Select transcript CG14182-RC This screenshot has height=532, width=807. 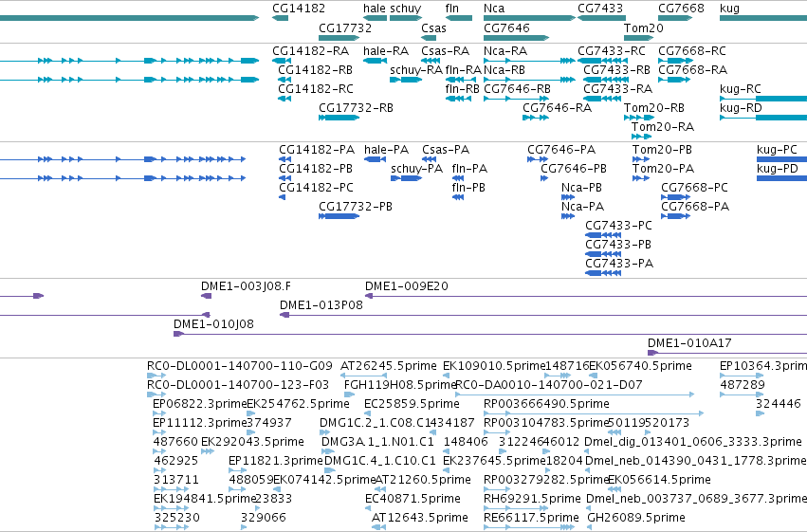point(316,89)
